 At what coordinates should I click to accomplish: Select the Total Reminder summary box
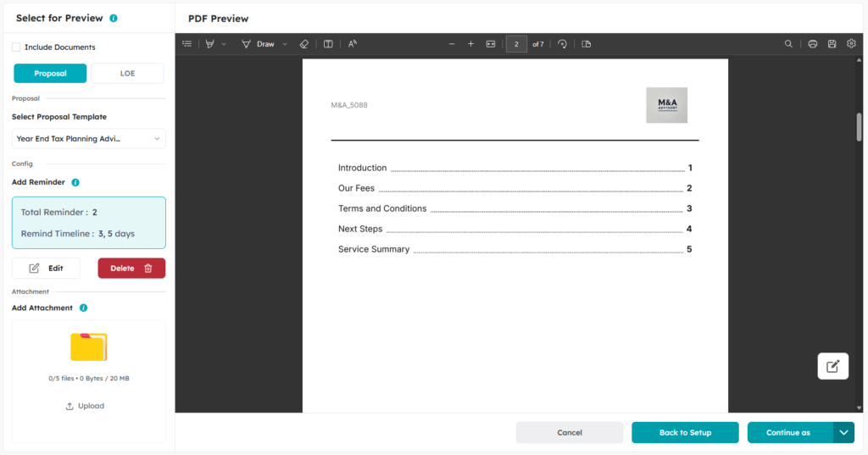[x=88, y=223]
